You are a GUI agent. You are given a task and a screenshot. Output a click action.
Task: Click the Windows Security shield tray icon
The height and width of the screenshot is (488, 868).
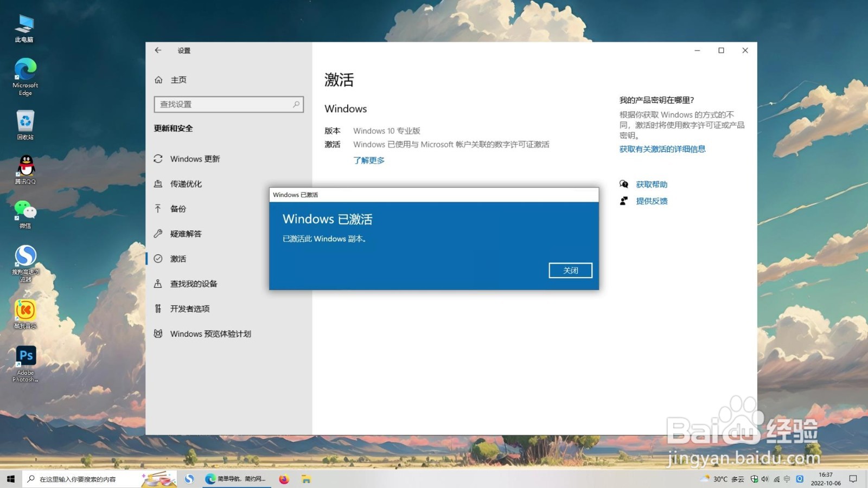[x=755, y=479]
